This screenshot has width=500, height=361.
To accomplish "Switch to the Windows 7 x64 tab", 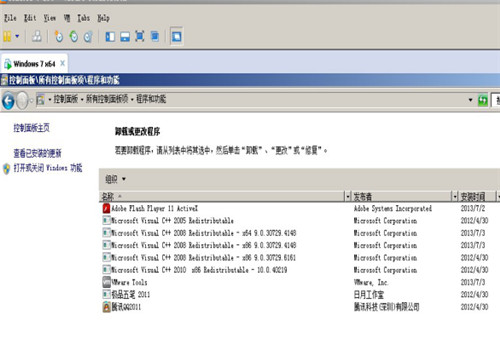I will point(34,63).
